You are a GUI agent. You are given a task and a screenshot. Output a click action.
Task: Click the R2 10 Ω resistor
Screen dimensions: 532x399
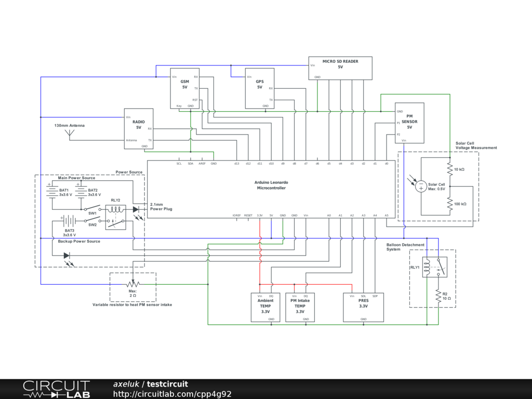pos(438,297)
